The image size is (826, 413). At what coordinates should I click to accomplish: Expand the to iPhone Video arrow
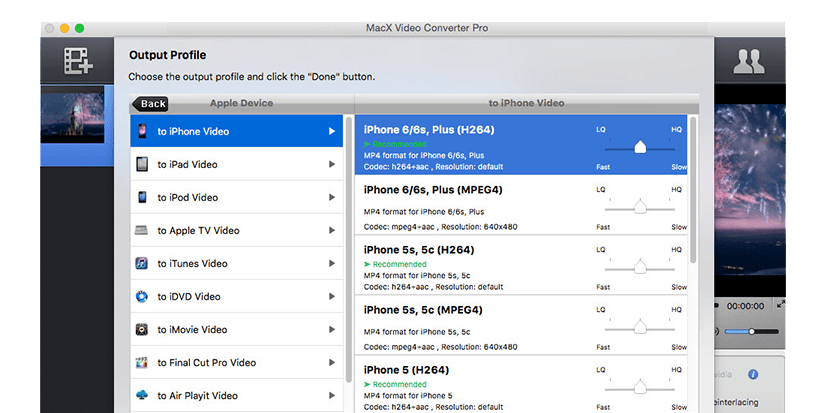pos(332,131)
